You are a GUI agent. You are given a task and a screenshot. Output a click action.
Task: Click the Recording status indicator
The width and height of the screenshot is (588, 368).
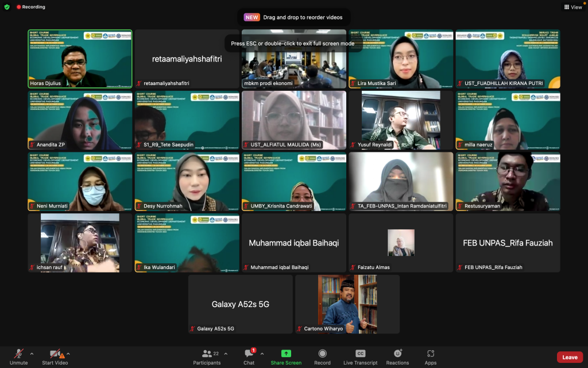coord(31,7)
